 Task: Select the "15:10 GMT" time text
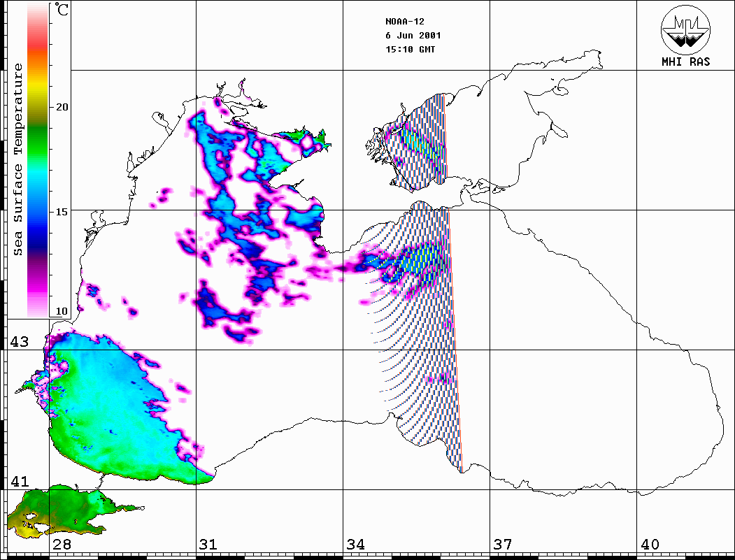pos(410,49)
